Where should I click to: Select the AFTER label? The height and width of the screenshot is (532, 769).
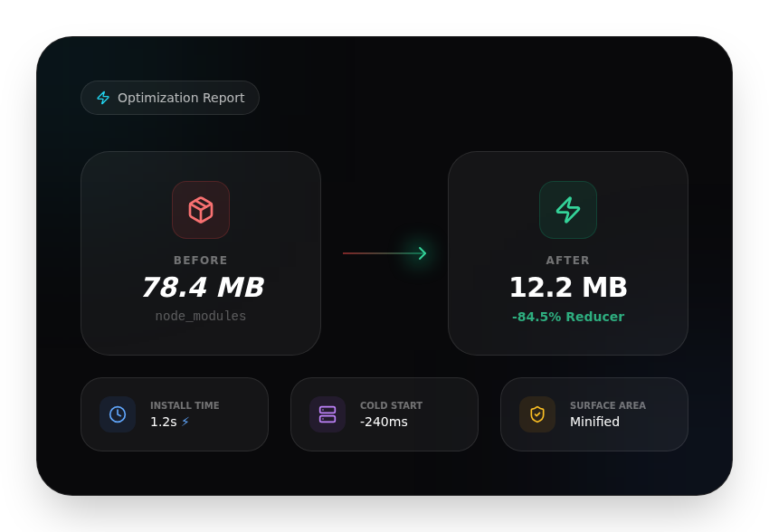tap(568, 261)
